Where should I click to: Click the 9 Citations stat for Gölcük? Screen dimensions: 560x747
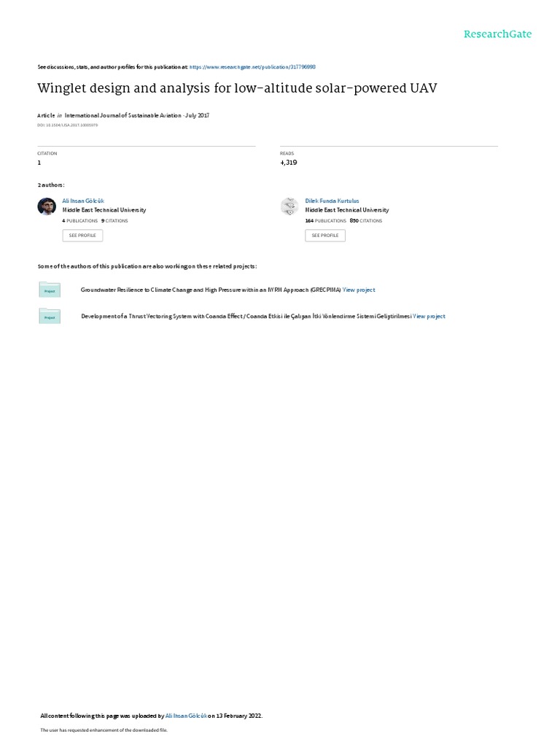tap(114, 221)
